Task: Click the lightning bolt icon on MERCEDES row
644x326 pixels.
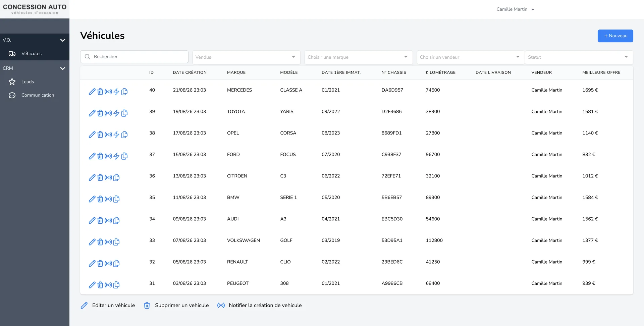Action: pyautogui.click(x=116, y=92)
